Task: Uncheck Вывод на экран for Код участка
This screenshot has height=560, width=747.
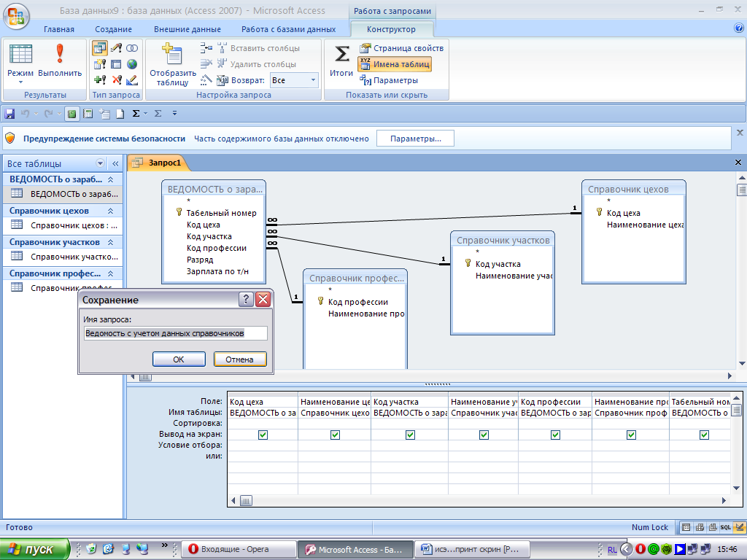Action: (x=410, y=435)
